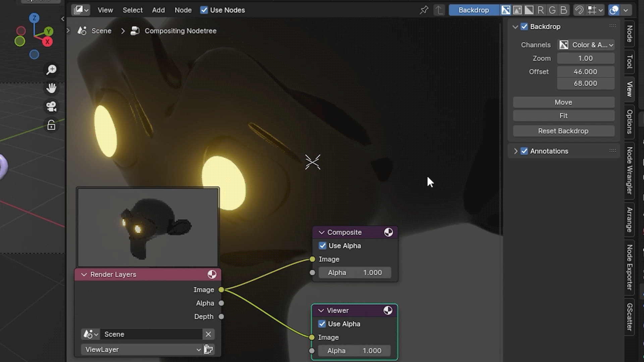Click the zoom magnifier icon in viewport

[x=51, y=70]
